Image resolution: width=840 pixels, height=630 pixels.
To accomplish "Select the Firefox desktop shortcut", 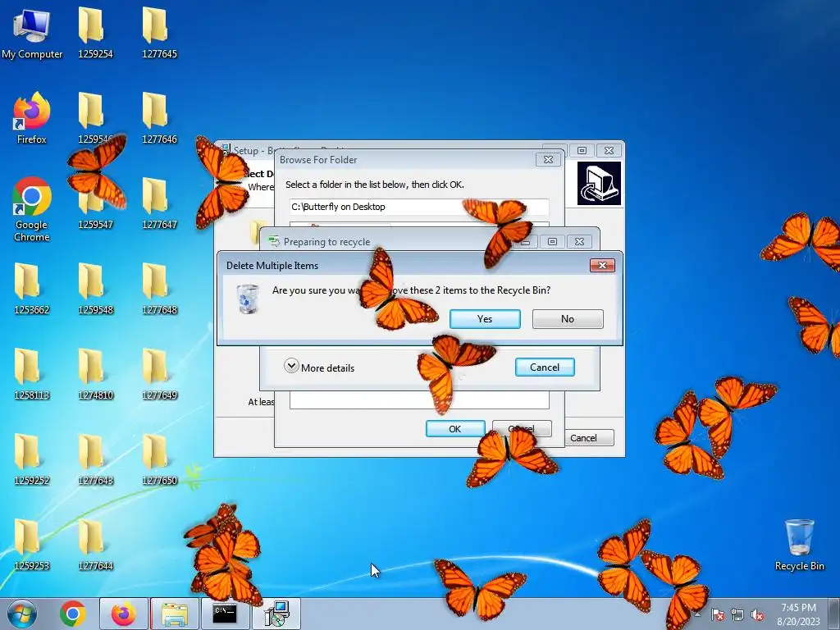I will click(32, 118).
